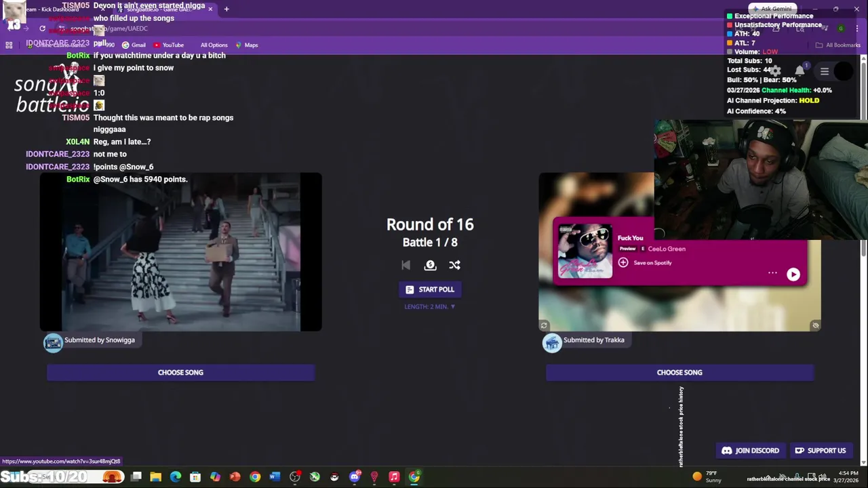868x488 pixels.
Task: Open the donate dollar icon
Action: (430, 265)
